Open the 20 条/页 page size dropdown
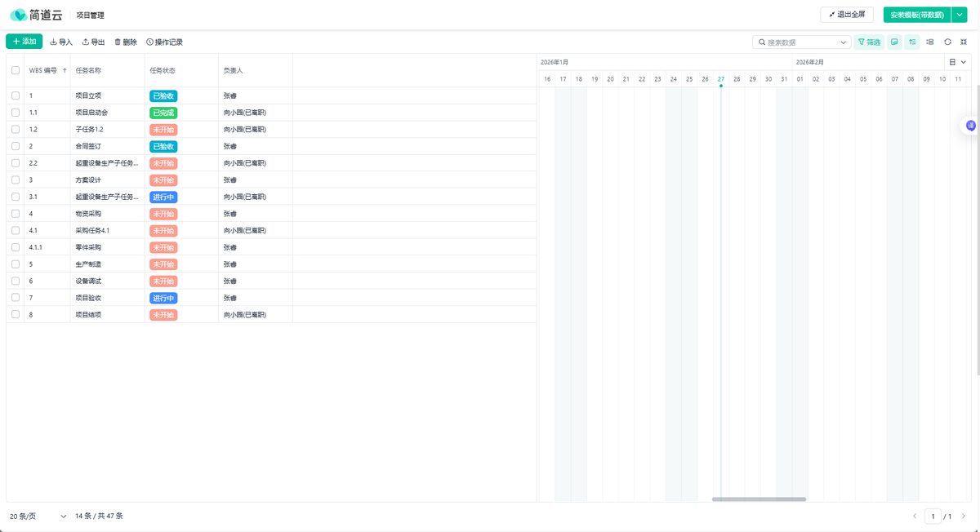Viewport: 980px width, 532px height. [x=38, y=516]
